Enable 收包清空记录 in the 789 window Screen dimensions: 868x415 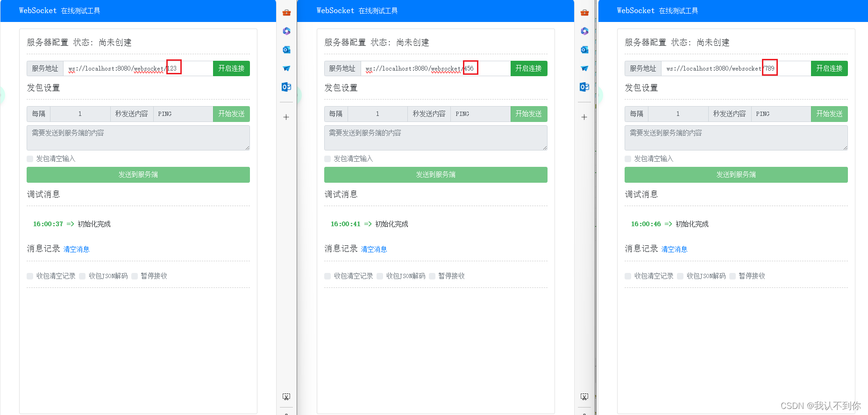pyautogui.click(x=628, y=276)
